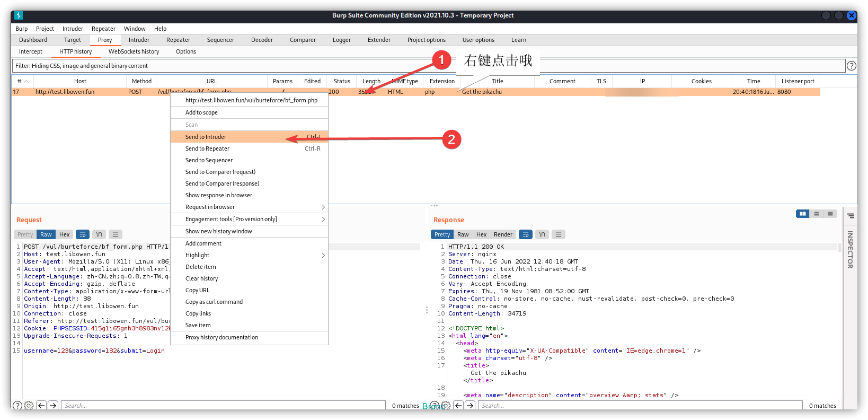Open the Extender main tab
Screen dimensions: 868x420
coord(379,40)
